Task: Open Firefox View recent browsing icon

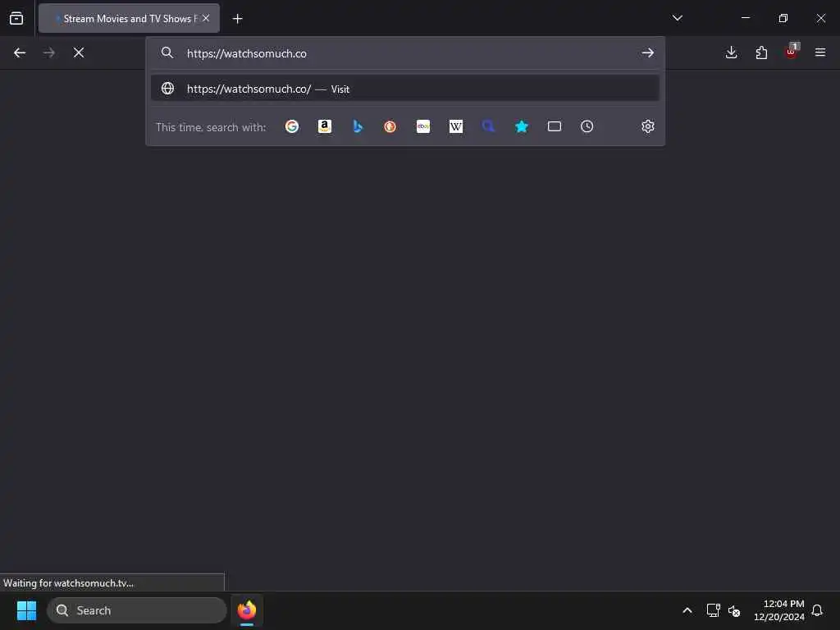Action: pyautogui.click(x=16, y=18)
